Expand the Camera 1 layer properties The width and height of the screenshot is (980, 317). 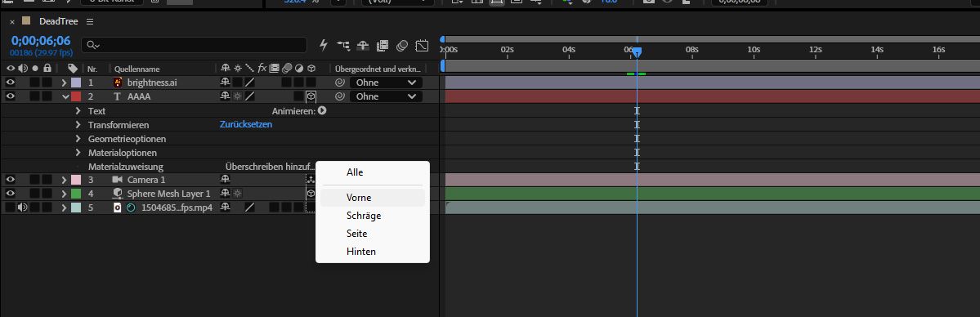click(x=64, y=180)
